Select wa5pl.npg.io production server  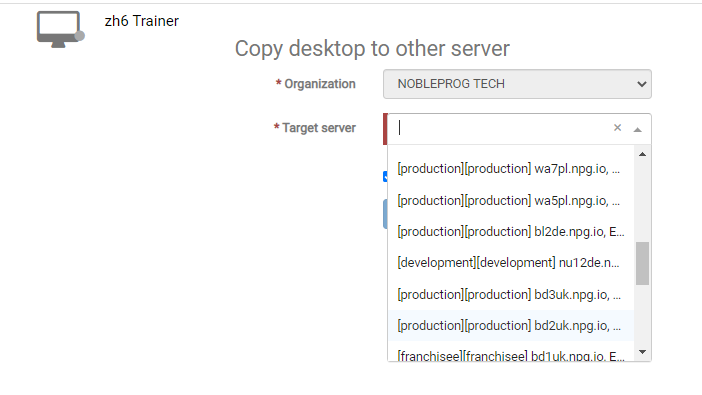point(510,201)
